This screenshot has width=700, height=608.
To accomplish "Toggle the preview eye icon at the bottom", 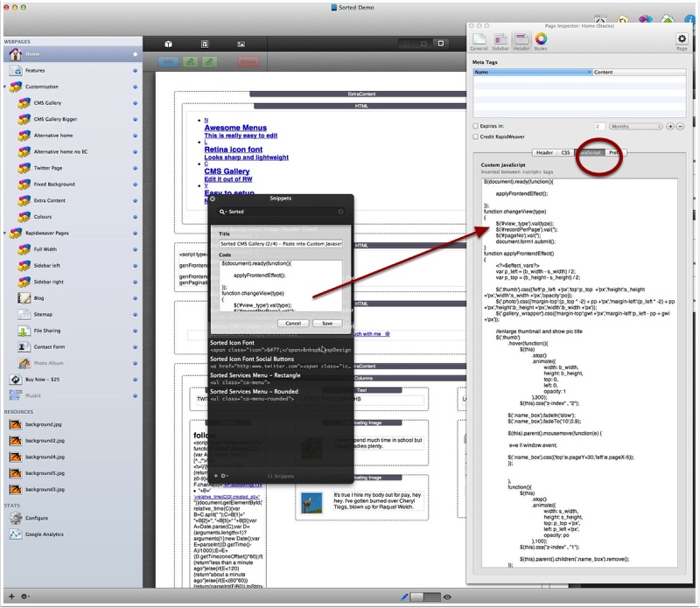I will click(447, 597).
